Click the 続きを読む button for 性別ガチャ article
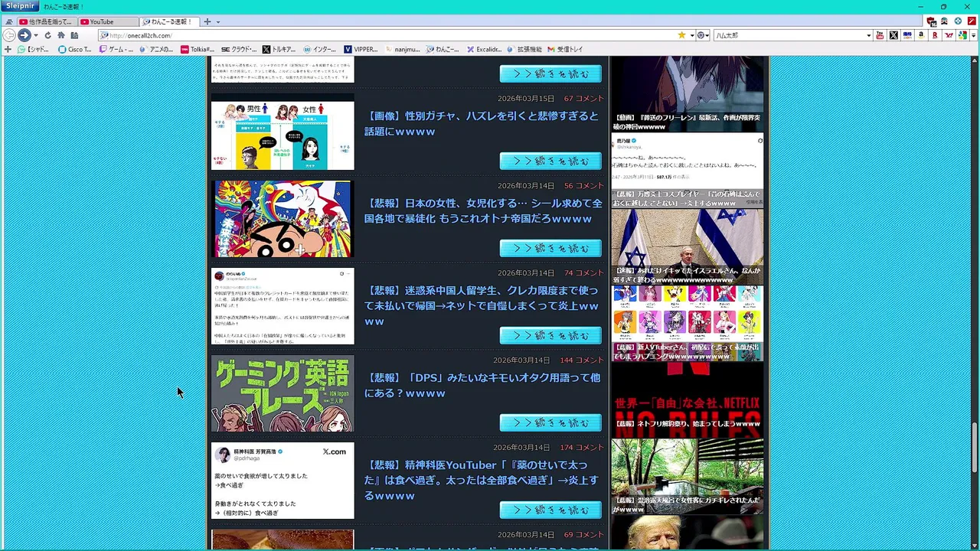Screen dimensions: 980x551 [550, 161]
